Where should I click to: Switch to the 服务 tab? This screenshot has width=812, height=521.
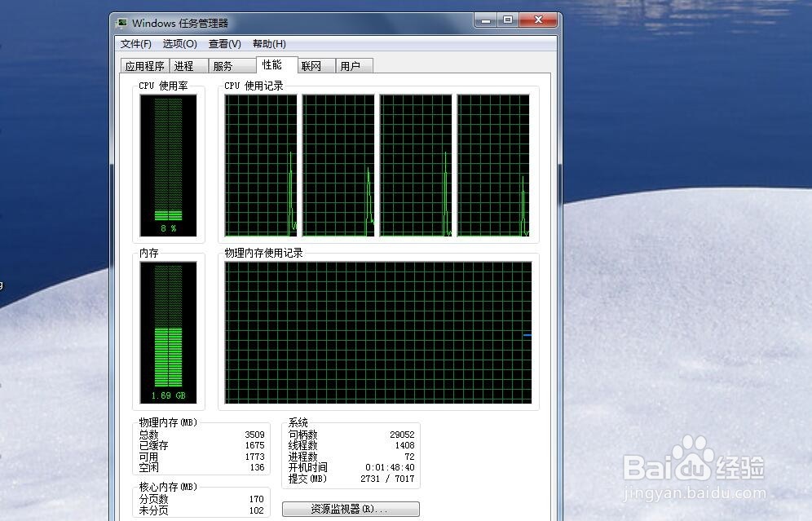(x=232, y=66)
